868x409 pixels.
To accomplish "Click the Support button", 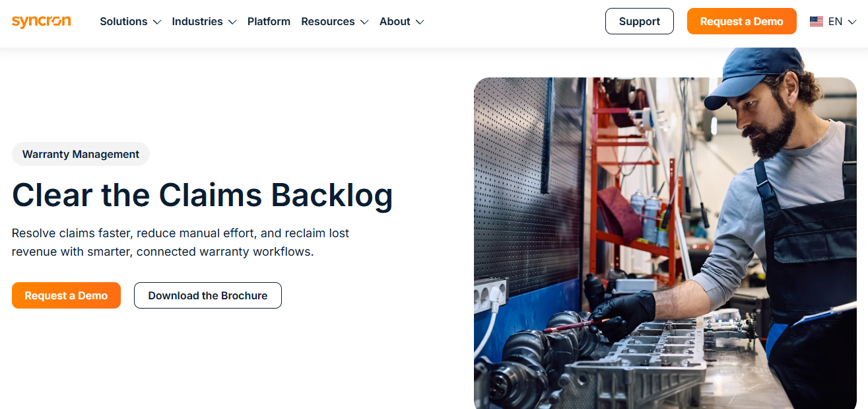I will pyautogui.click(x=640, y=21).
